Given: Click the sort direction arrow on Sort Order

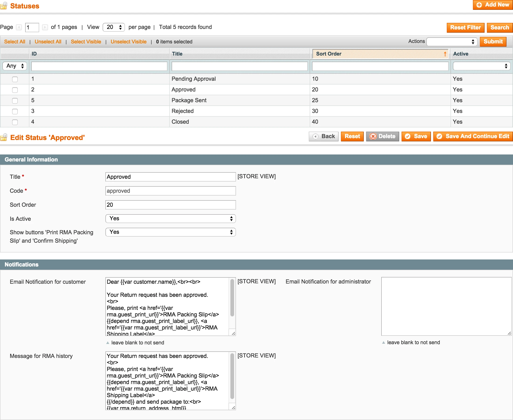Looking at the screenshot, I should (x=445, y=54).
